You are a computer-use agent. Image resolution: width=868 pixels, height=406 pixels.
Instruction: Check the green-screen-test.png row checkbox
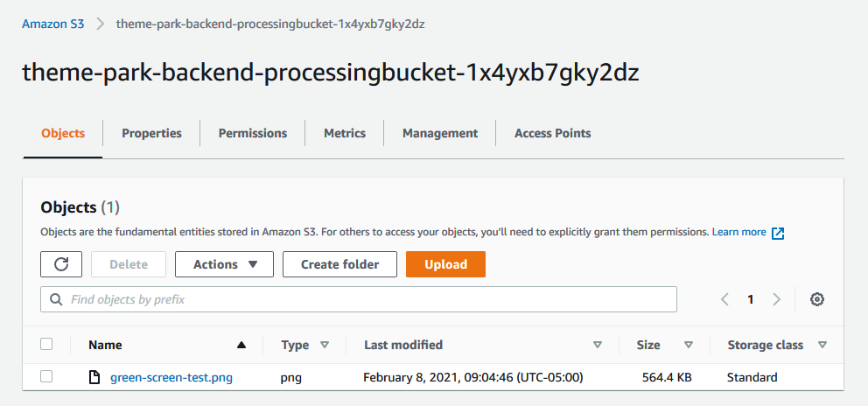coord(46,377)
